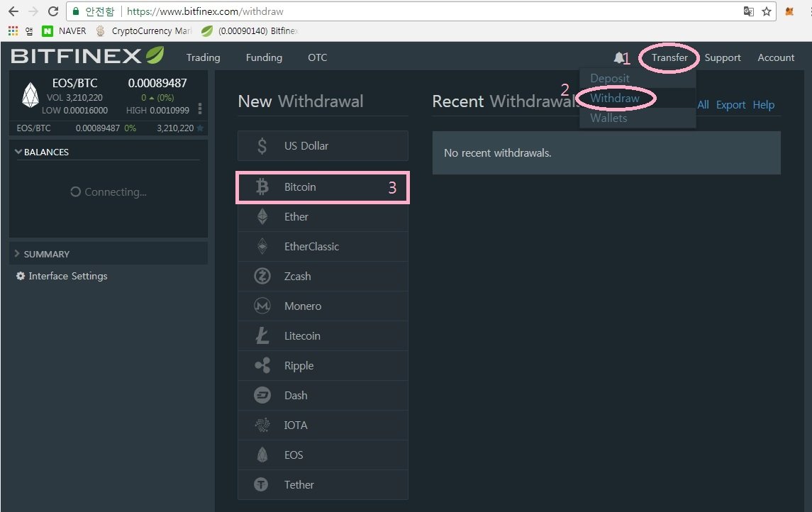
Task: Open the OTC menu
Action: pos(318,57)
